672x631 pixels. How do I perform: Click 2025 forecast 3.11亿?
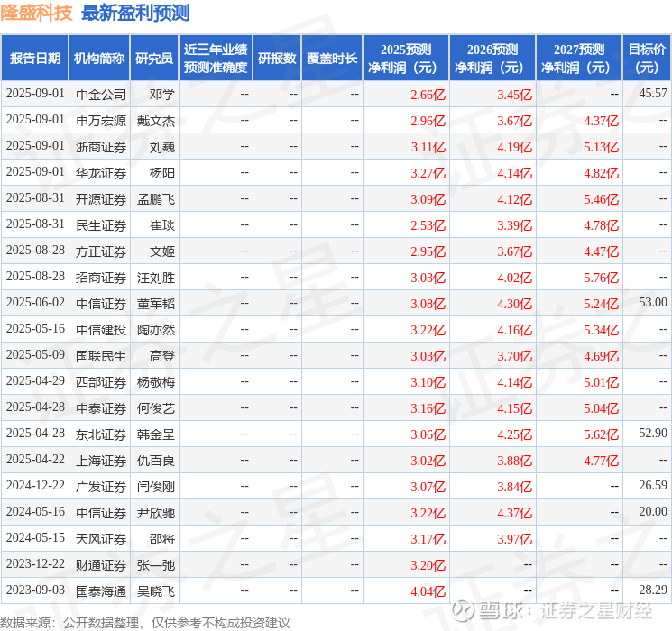pyautogui.click(x=428, y=147)
